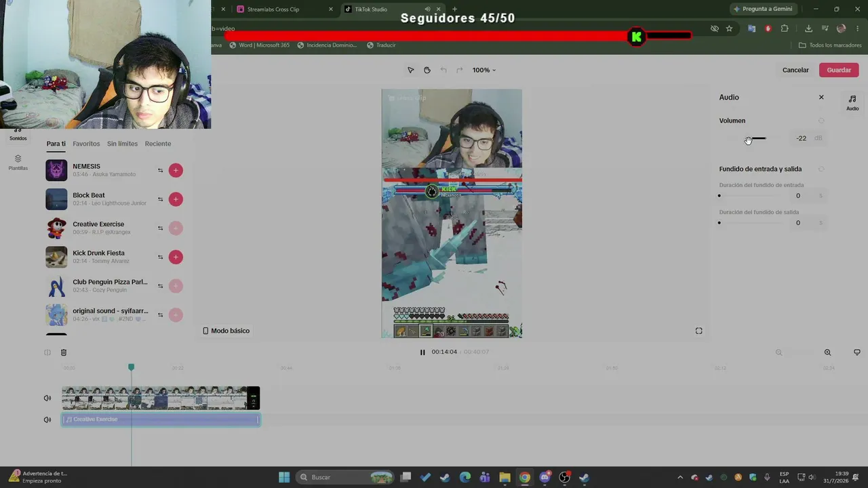
Task: Reset the Fundido de entrada y salida
Action: [821, 169]
